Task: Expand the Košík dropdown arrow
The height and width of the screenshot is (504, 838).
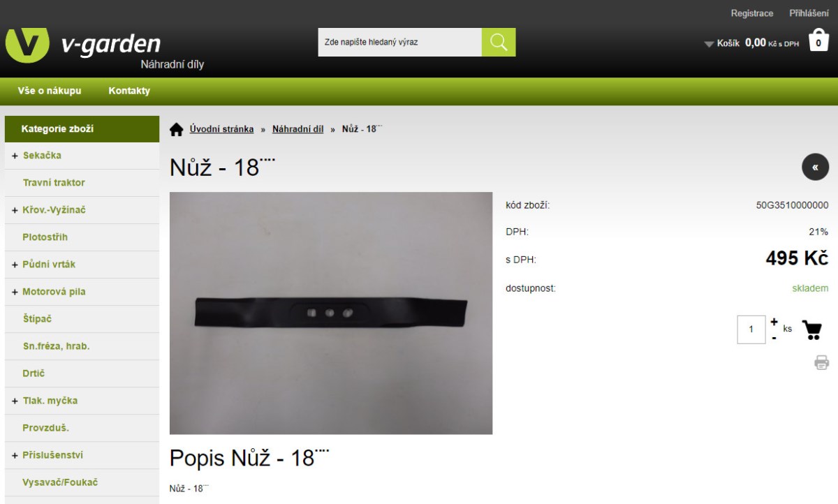Action: coord(709,44)
